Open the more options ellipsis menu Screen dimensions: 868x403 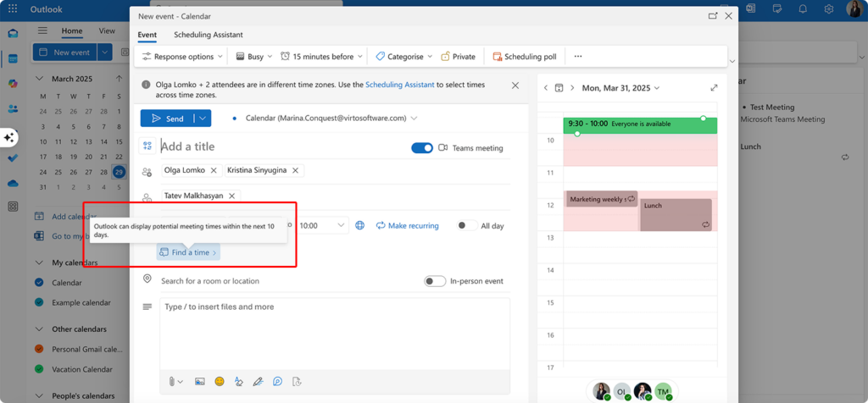578,57
